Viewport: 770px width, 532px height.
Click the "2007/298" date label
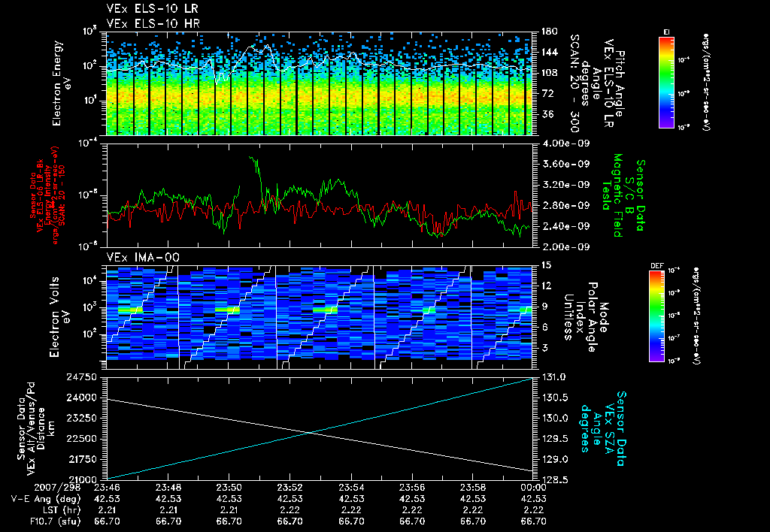[58, 488]
